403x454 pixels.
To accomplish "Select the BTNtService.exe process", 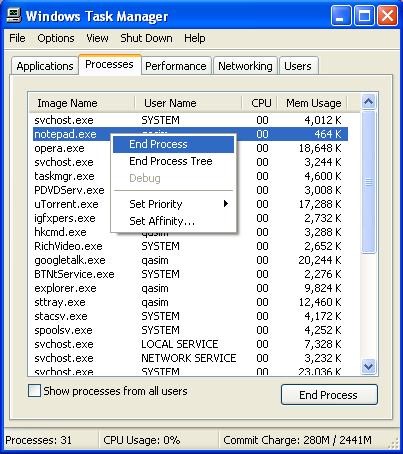I will pos(190,274).
